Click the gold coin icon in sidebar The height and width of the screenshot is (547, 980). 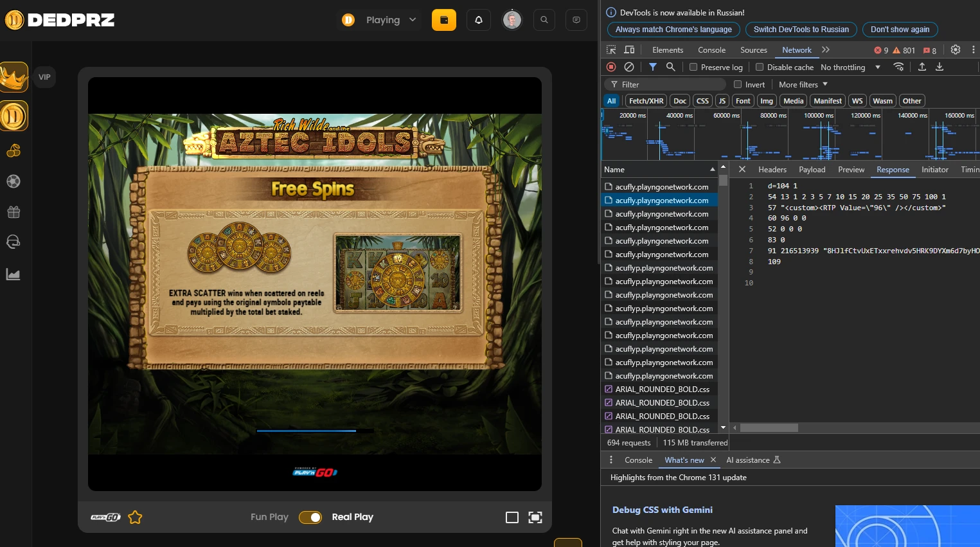tap(14, 116)
